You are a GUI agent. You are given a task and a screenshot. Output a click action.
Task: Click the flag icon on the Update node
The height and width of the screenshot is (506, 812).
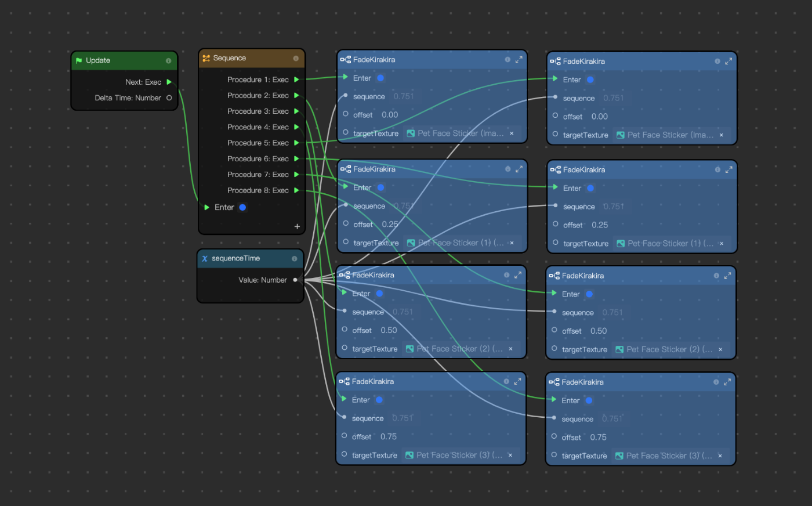pyautogui.click(x=79, y=60)
